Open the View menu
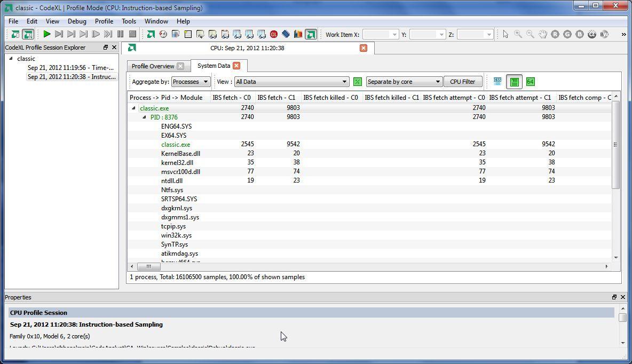This screenshot has width=632, height=364. 52,21
